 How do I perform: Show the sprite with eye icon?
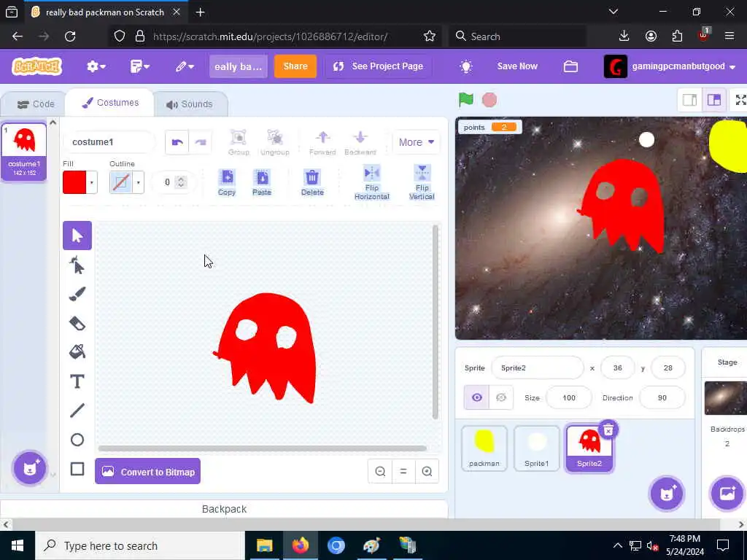(x=477, y=397)
